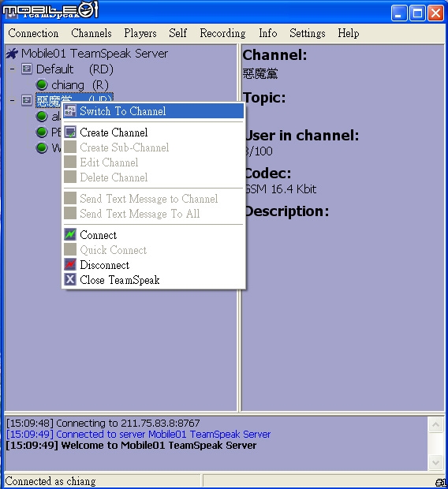Open the Info menu
The image size is (448, 489).
pos(267,33)
